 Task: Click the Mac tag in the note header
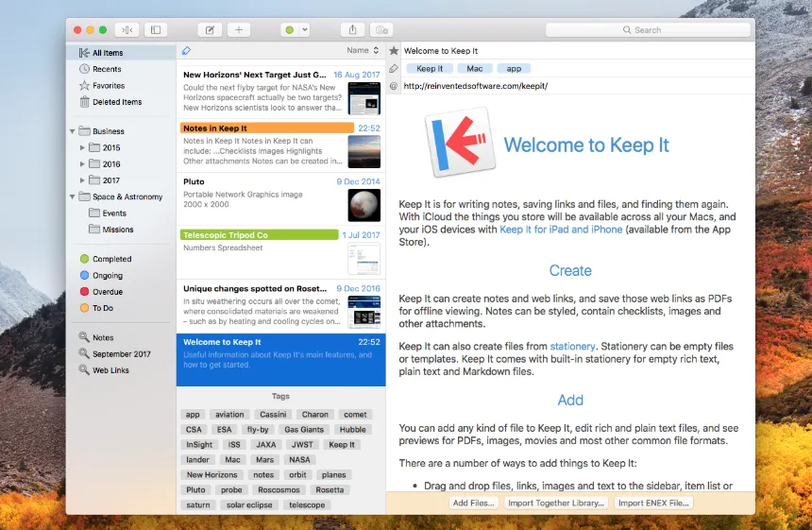[x=475, y=68]
